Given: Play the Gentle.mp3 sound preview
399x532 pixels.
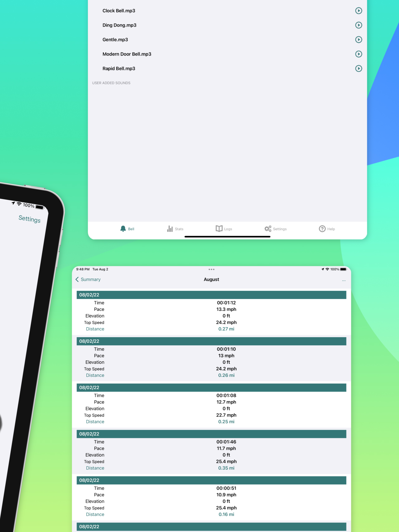Looking at the screenshot, I should (358, 40).
